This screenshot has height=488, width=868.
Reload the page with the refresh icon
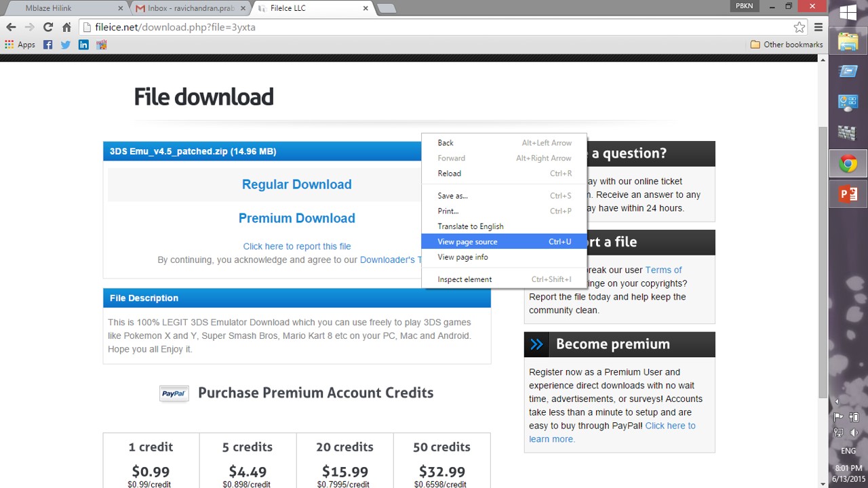click(x=47, y=27)
